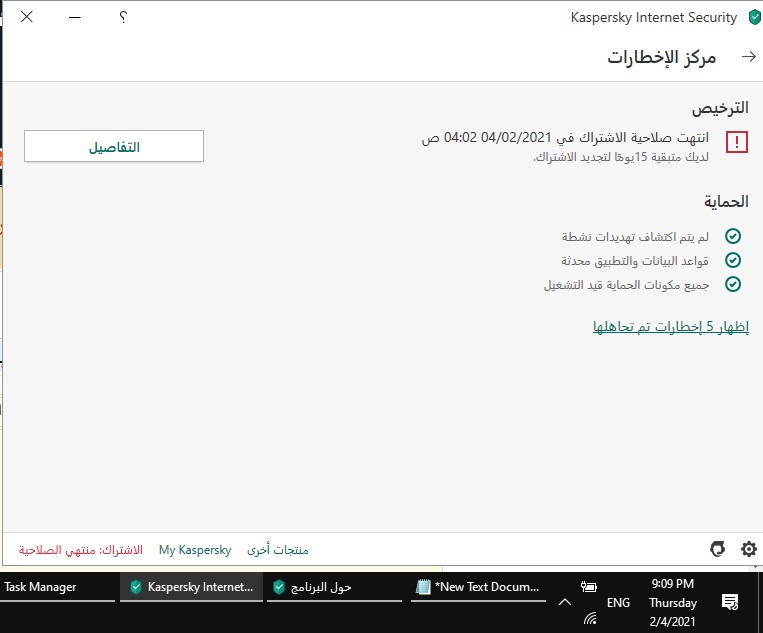This screenshot has width=763, height=633.
Task: Click the لم يتم اكتشاف تهديدات نشطة status
Action: (x=635, y=237)
